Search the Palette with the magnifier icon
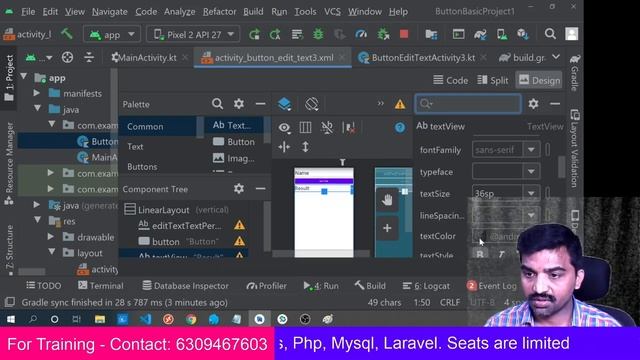The height and width of the screenshot is (360, 640). pos(217,104)
